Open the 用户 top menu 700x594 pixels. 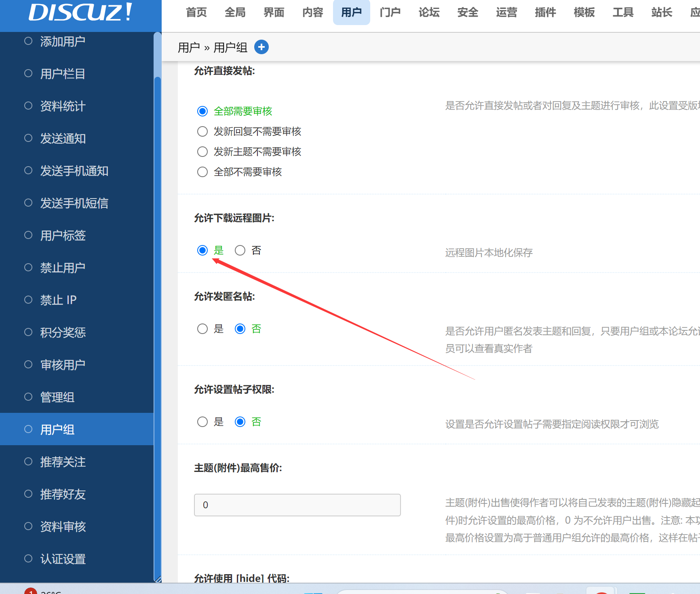click(x=352, y=13)
